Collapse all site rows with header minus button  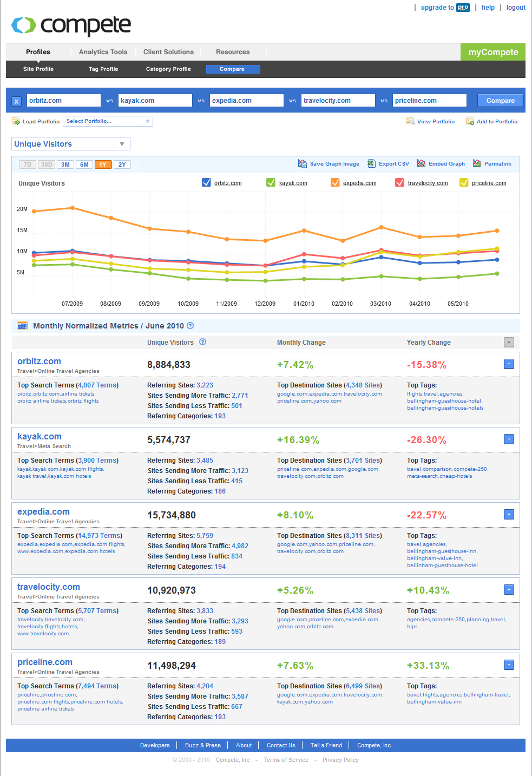[x=509, y=342]
